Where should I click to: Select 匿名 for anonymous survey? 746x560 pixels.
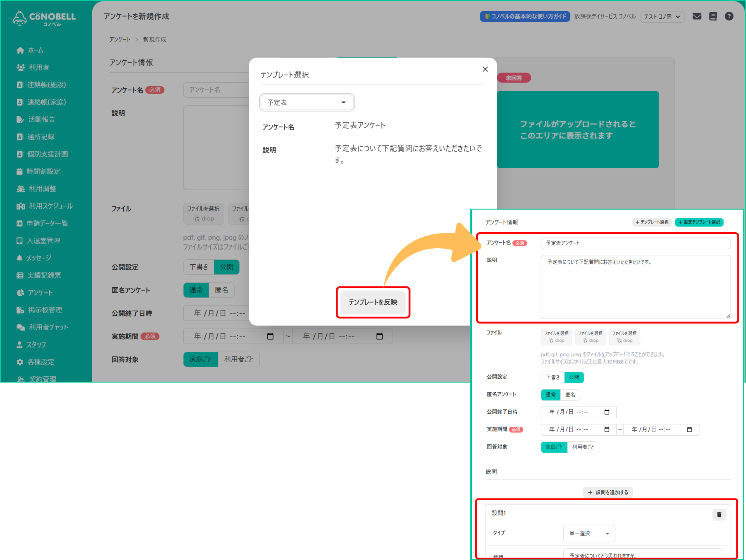click(570, 395)
